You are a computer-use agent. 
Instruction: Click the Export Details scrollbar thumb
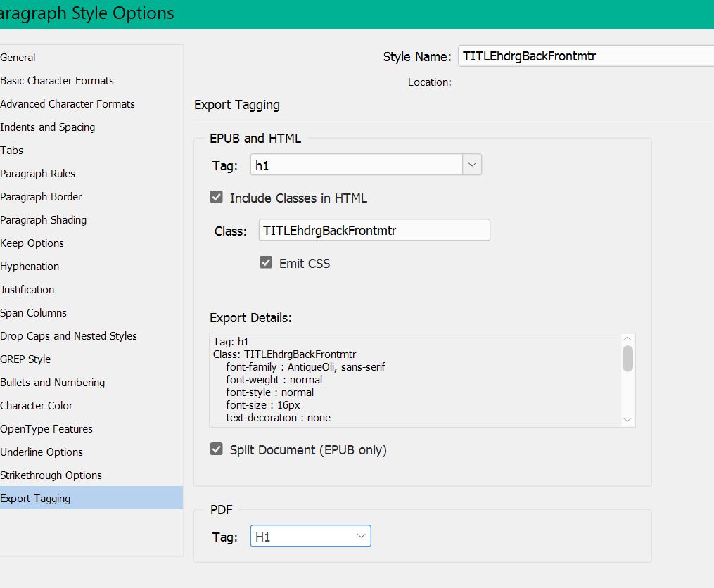tap(627, 359)
